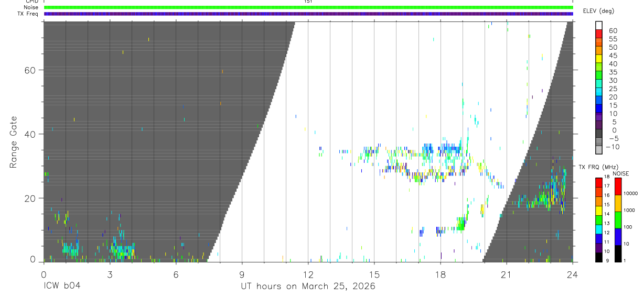
Task: Click the NOISE colorbar label "1000"
Action: [x=630, y=210]
